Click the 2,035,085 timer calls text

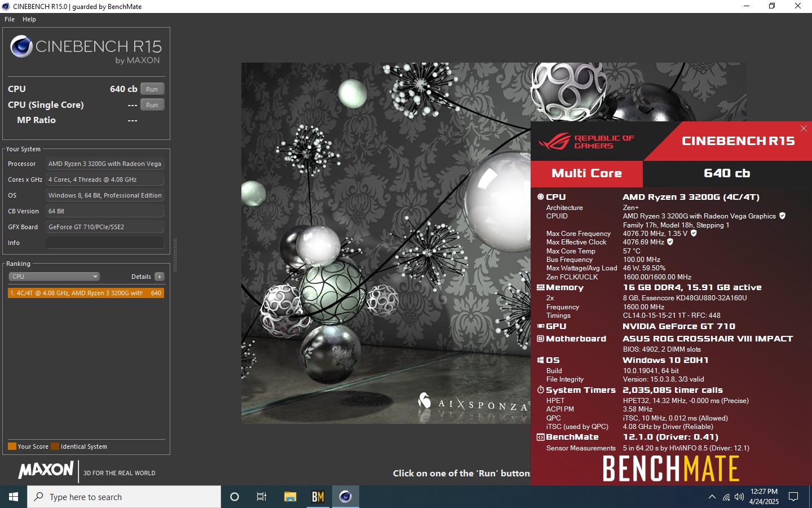673,390
